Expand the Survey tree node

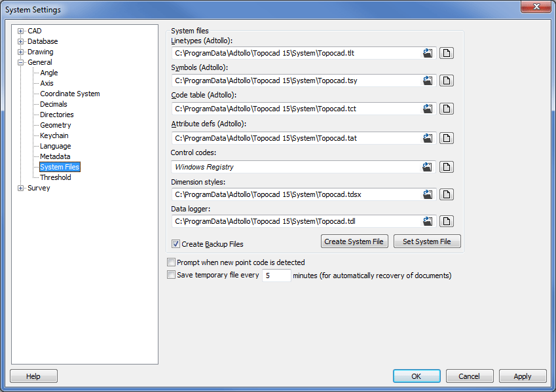click(x=21, y=188)
